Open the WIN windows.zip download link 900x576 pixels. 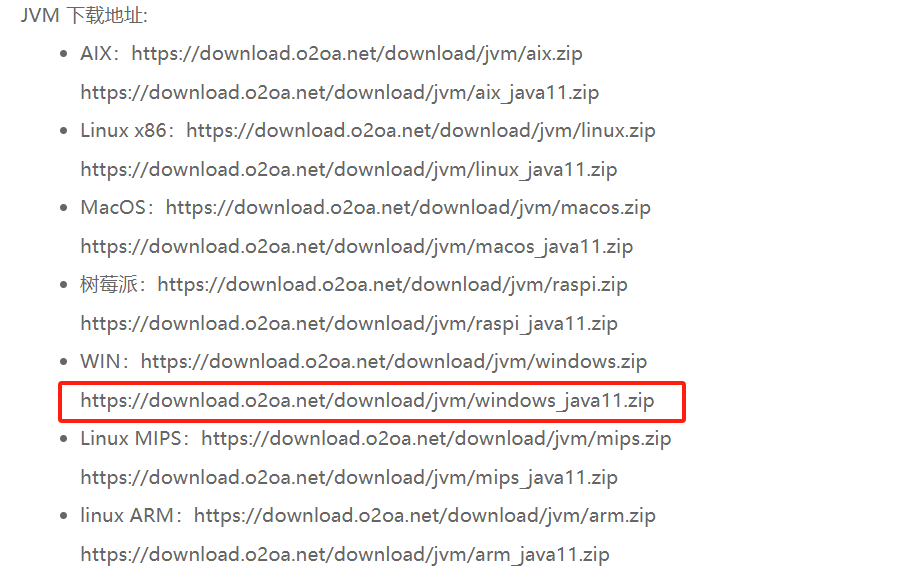pos(394,362)
